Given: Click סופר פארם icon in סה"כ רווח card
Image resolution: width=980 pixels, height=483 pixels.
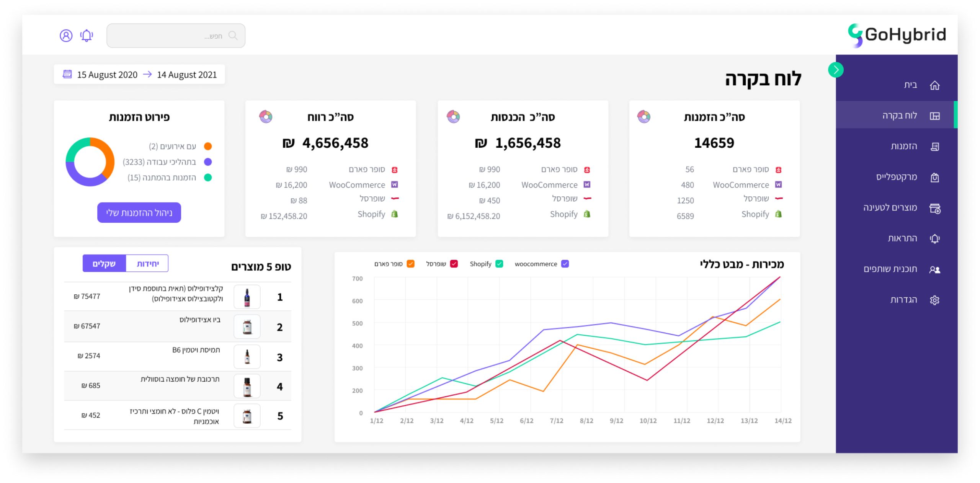Looking at the screenshot, I should (x=395, y=170).
